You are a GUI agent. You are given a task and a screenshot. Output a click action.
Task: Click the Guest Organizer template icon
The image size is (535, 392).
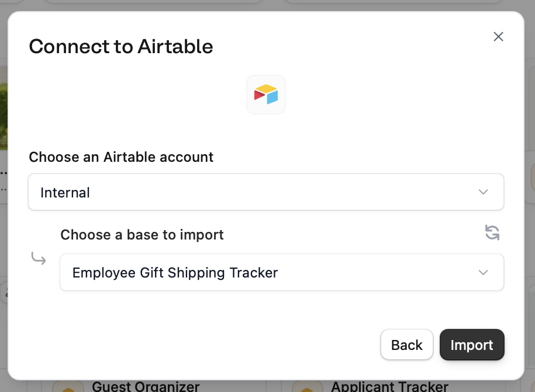67,388
